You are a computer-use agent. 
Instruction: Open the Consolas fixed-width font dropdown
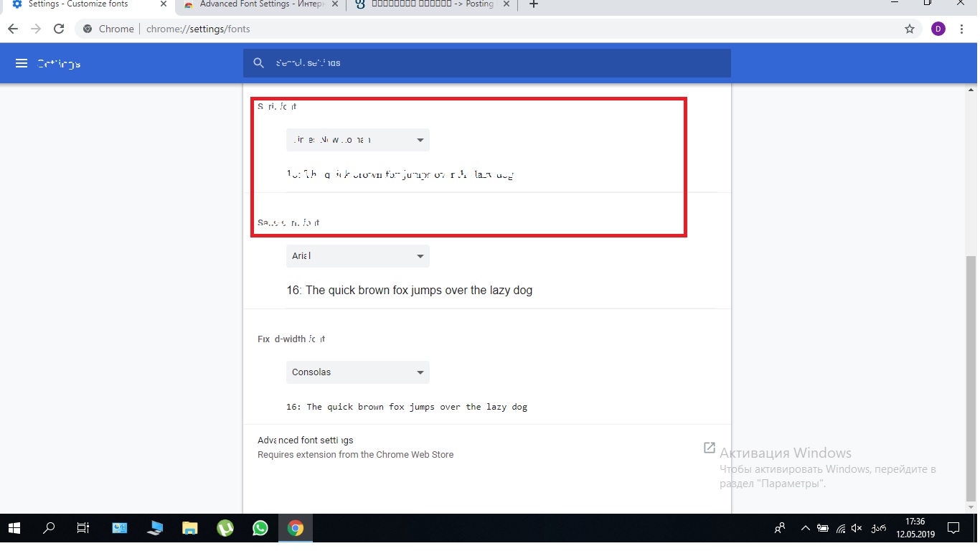[x=358, y=372]
